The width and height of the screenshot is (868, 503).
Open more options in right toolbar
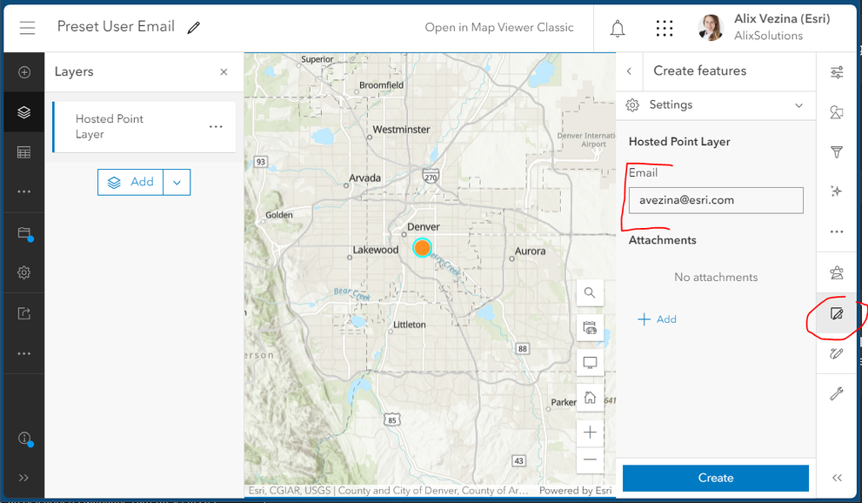[837, 231]
